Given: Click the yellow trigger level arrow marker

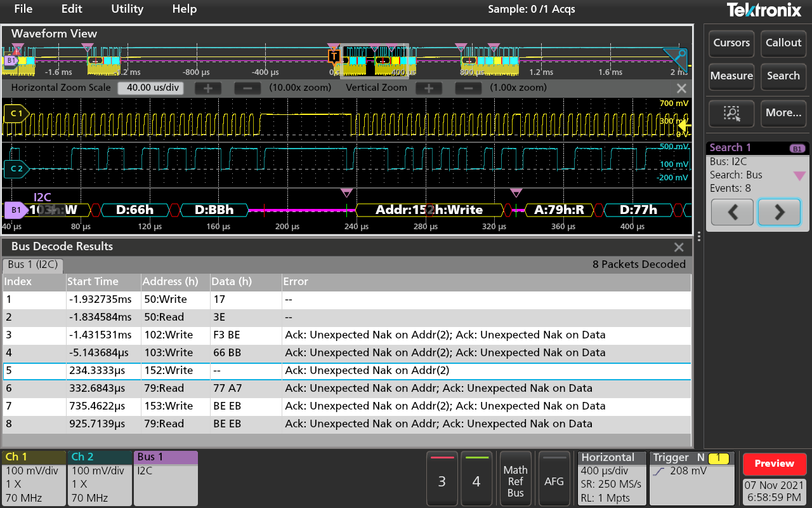Looking at the screenshot, I should (683, 126).
